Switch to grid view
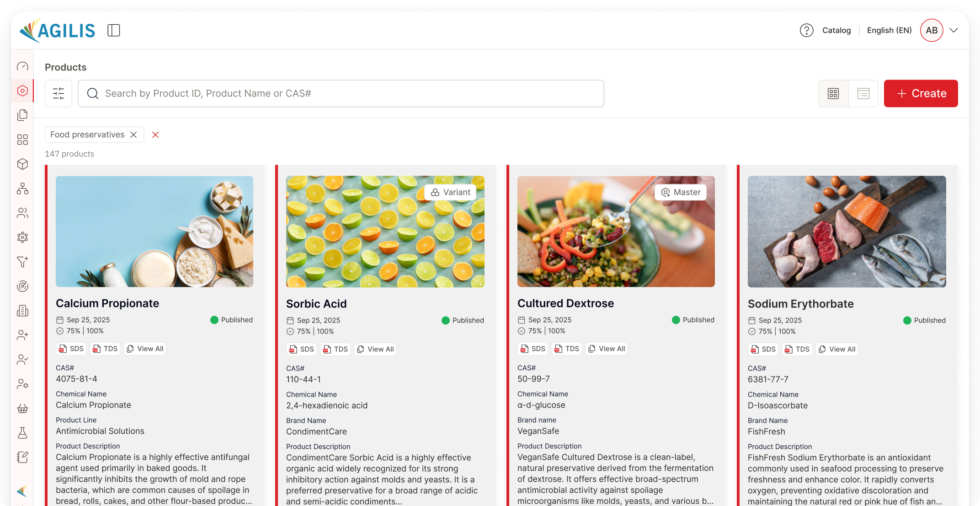Viewport: 980px width, 506px height. [833, 93]
